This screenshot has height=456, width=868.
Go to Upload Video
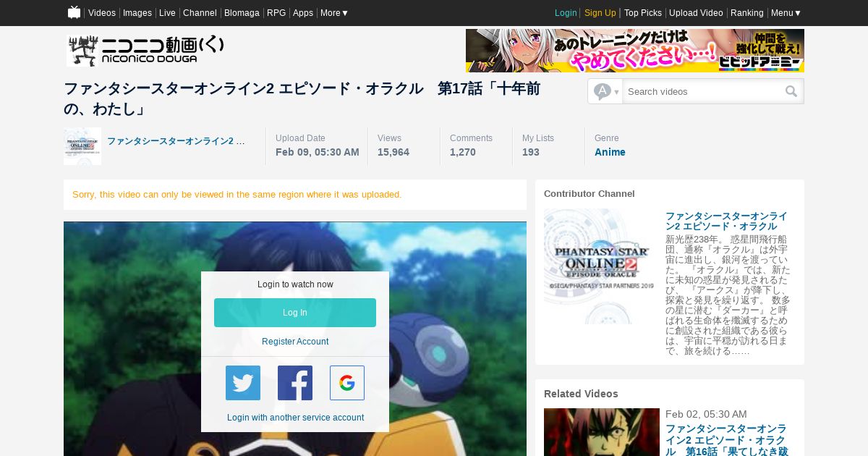coord(696,13)
